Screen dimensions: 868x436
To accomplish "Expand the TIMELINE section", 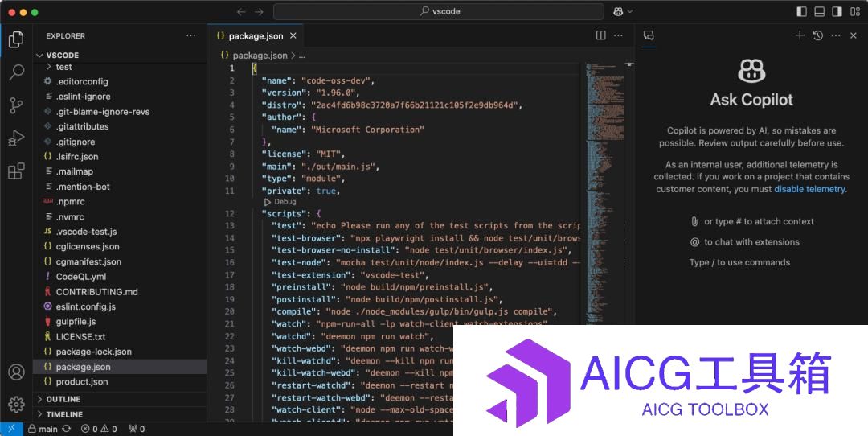I will (x=120, y=414).
